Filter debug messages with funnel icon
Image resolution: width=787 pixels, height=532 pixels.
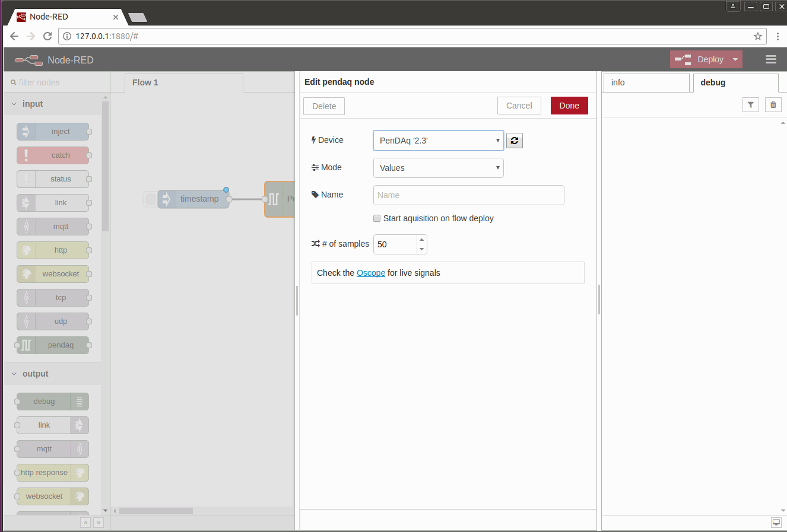(x=751, y=105)
